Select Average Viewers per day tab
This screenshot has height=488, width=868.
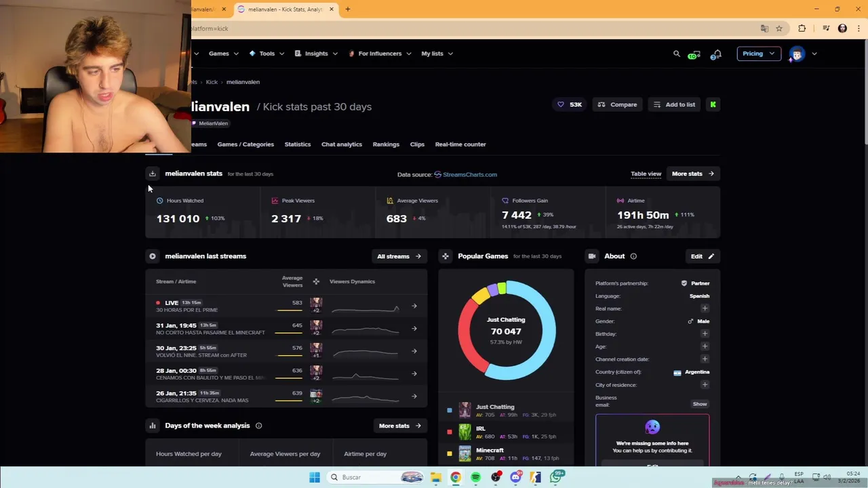coord(285,454)
